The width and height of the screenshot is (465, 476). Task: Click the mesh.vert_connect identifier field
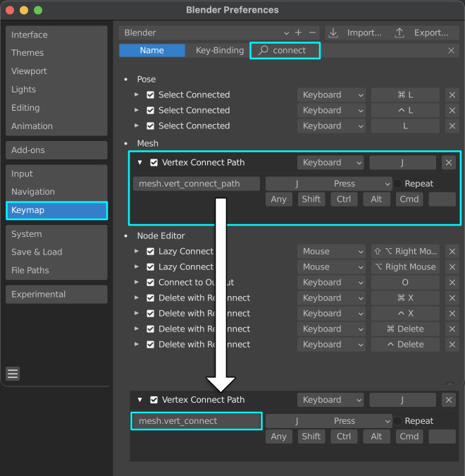[197, 421]
